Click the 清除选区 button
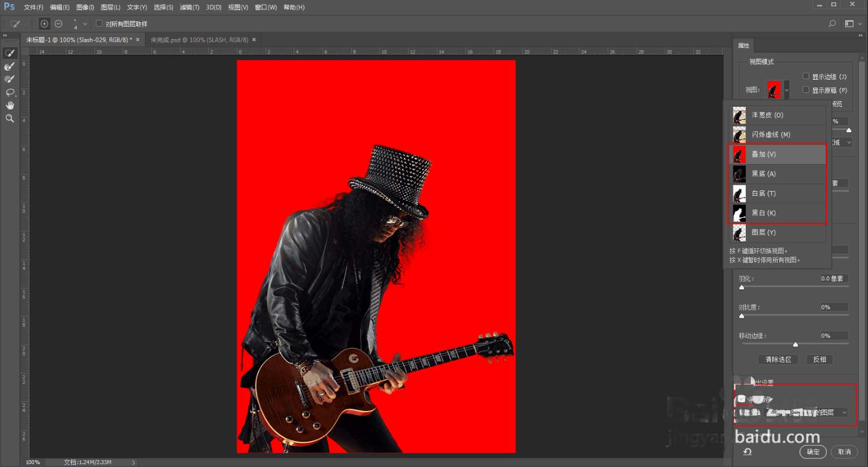Image resolution: width=868 pixels, height=467 pixels. coord(778,360)
